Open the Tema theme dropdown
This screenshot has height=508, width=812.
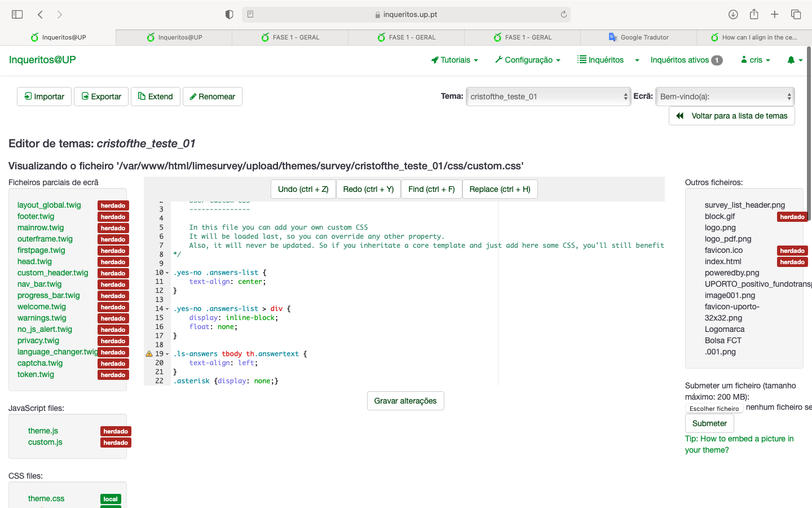(548, 97)
